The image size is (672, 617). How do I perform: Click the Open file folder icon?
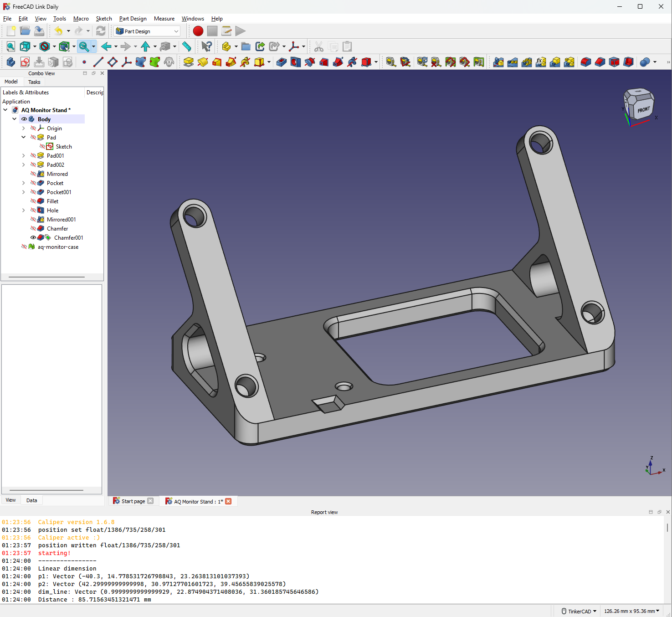(25, 31)
